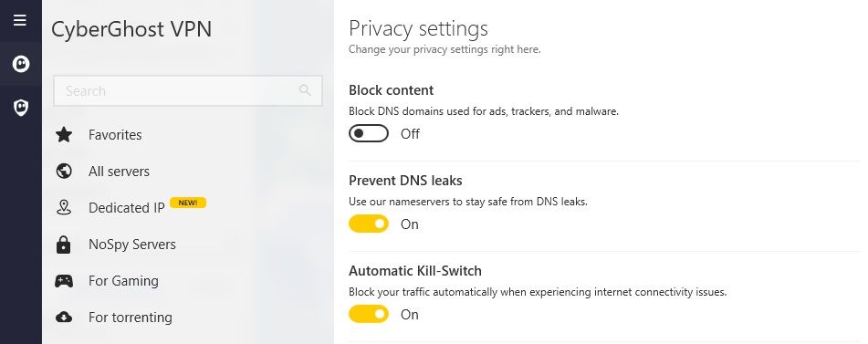
Task: Disable the Prevent DNS leaks toggle
Action: (x=369, y=224)
